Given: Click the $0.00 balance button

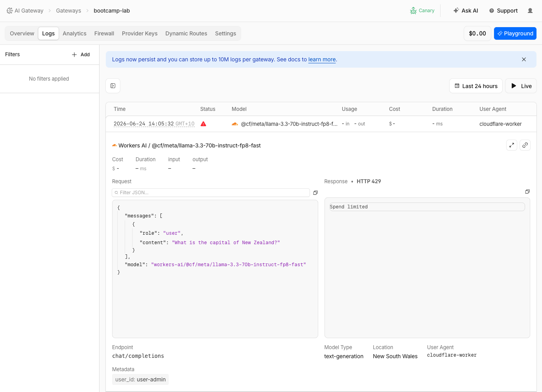Looking at the screenshot, I should click(477, 33).
